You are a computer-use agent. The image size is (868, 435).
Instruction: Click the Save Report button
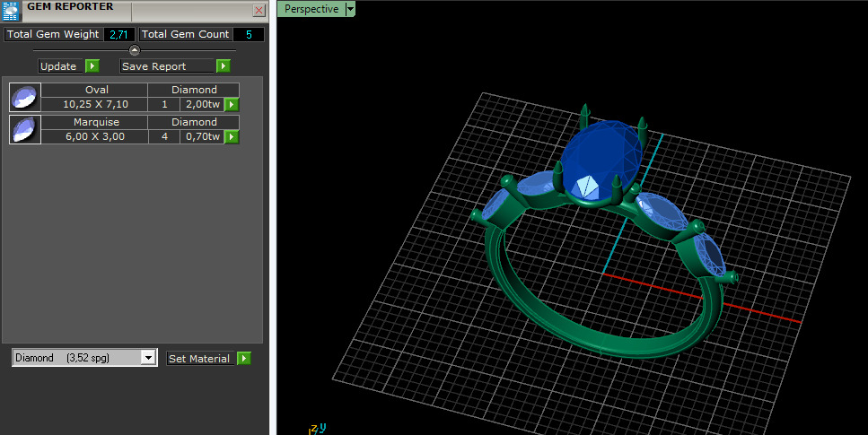click(167, 65)
